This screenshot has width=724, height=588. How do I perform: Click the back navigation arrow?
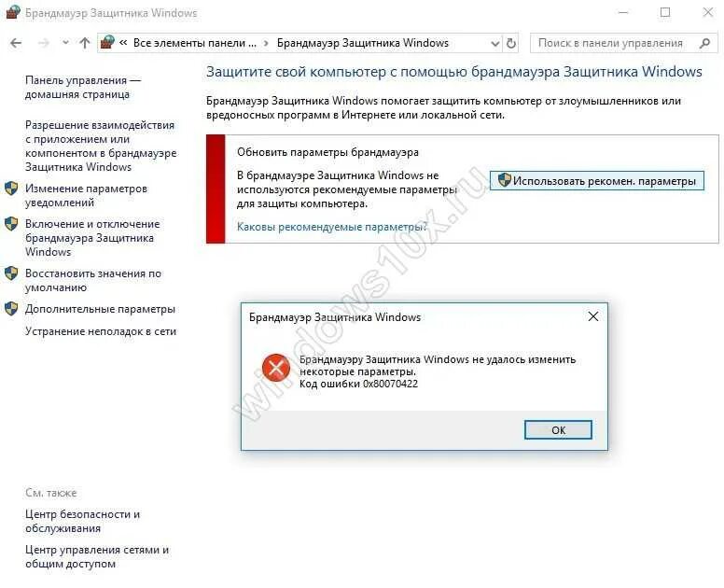point(16,43)
